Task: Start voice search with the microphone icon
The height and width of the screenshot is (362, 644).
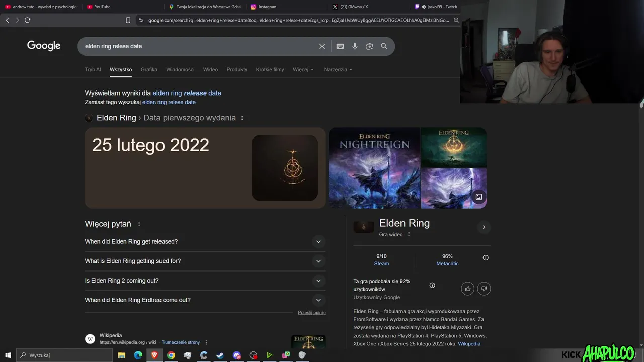Action: 355,46
